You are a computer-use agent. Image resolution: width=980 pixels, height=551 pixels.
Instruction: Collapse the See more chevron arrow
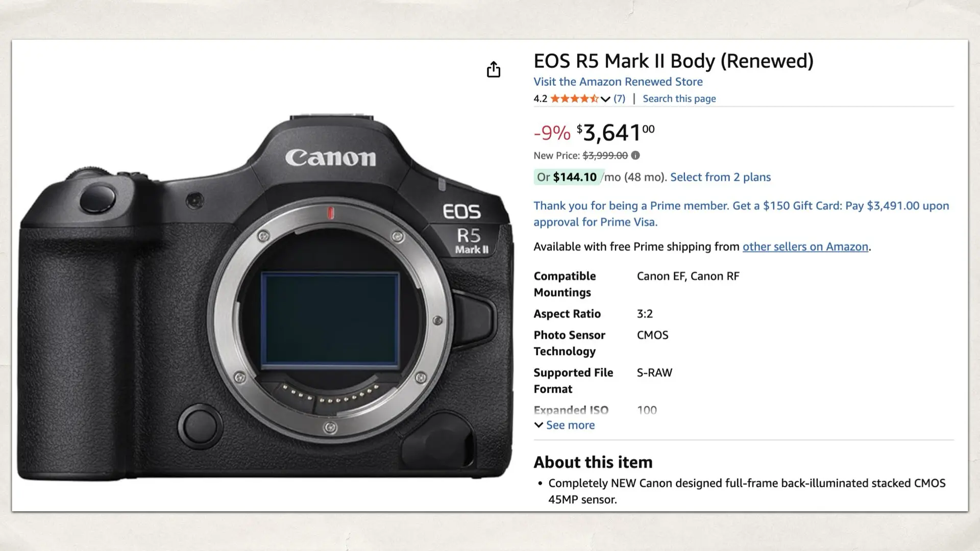(x=538, y=425)
